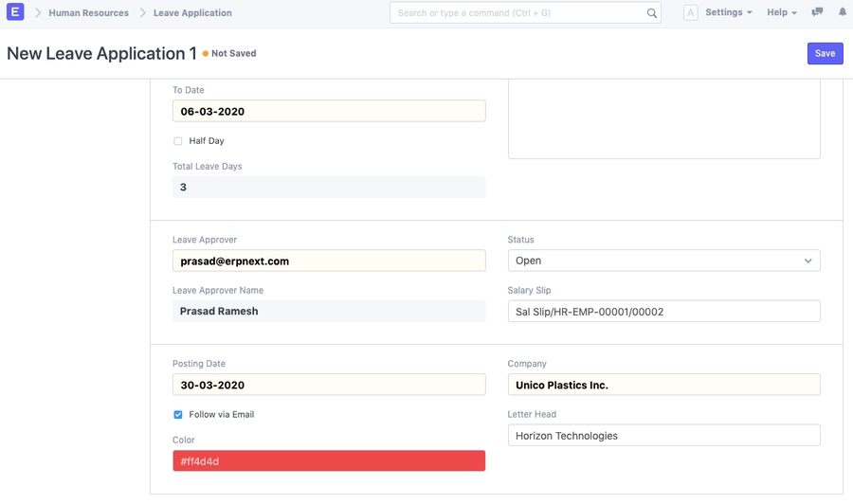Go to Human Resources breadcrumb
853x504 pixels.
tap(88, 13)
